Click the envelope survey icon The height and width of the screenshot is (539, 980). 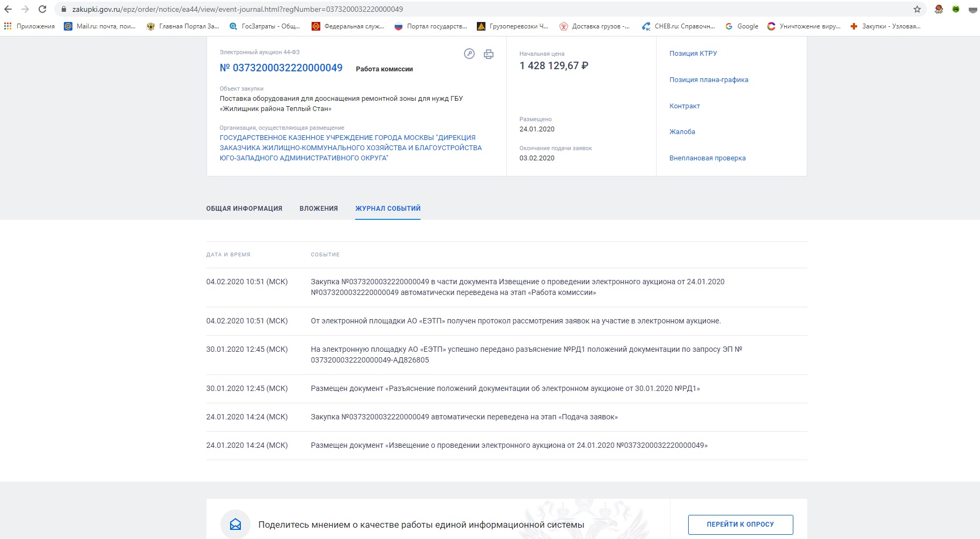(235, 524)
